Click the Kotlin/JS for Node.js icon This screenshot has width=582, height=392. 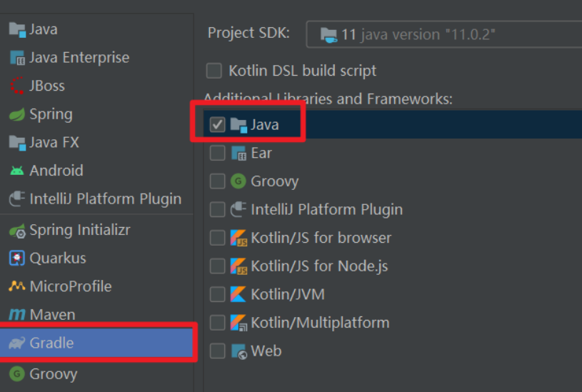[x=239, y=266]
